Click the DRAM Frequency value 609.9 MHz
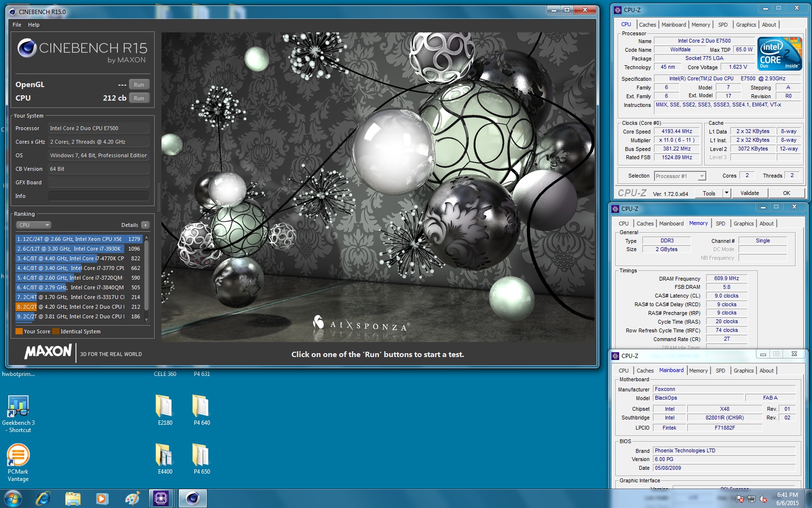This screenshot has width=812, height=508. pyautogui.click(x=726, y=279)
